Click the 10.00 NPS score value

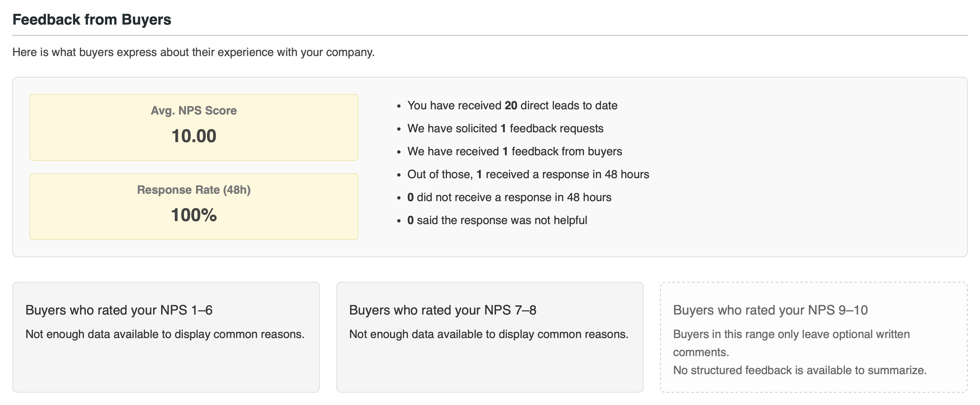pyautogui.click(x=194, y=136)
